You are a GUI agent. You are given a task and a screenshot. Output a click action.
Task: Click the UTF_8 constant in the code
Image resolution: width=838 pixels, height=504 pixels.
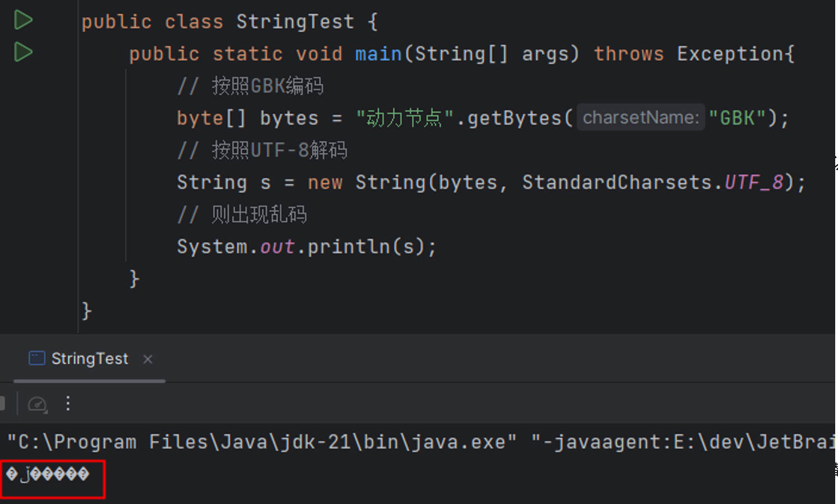pos(753,182)
